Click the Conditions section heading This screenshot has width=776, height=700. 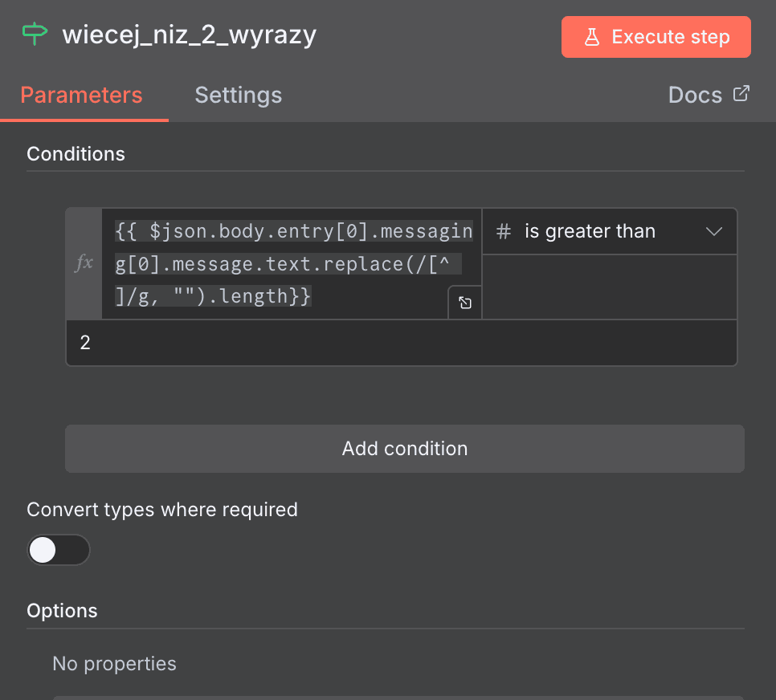tap(76, 153)
